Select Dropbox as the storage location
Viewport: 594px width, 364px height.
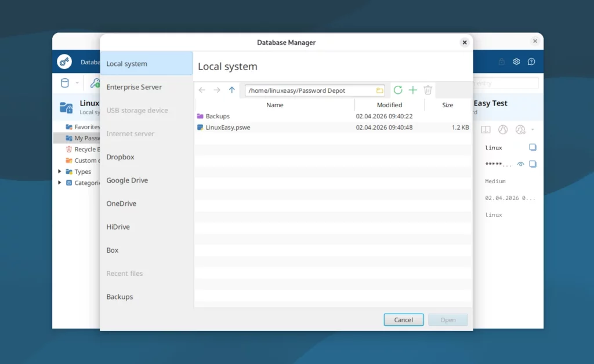pyautogui.click(x=120, y=156)
